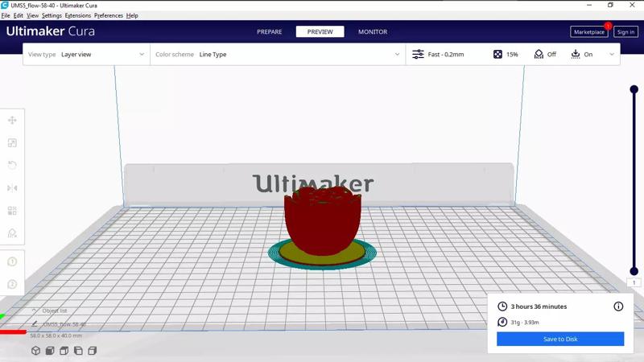Click the pencil icon beside the model name

[x=35, y=324]
